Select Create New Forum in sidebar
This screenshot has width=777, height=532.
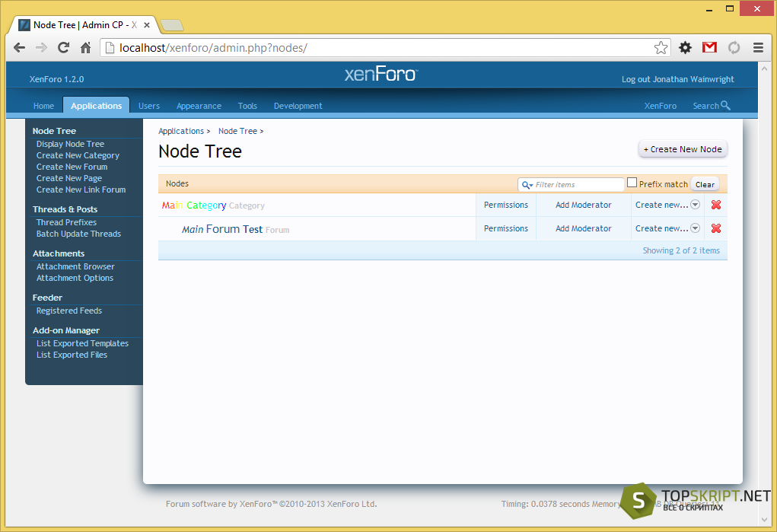[x=72, y=167]
